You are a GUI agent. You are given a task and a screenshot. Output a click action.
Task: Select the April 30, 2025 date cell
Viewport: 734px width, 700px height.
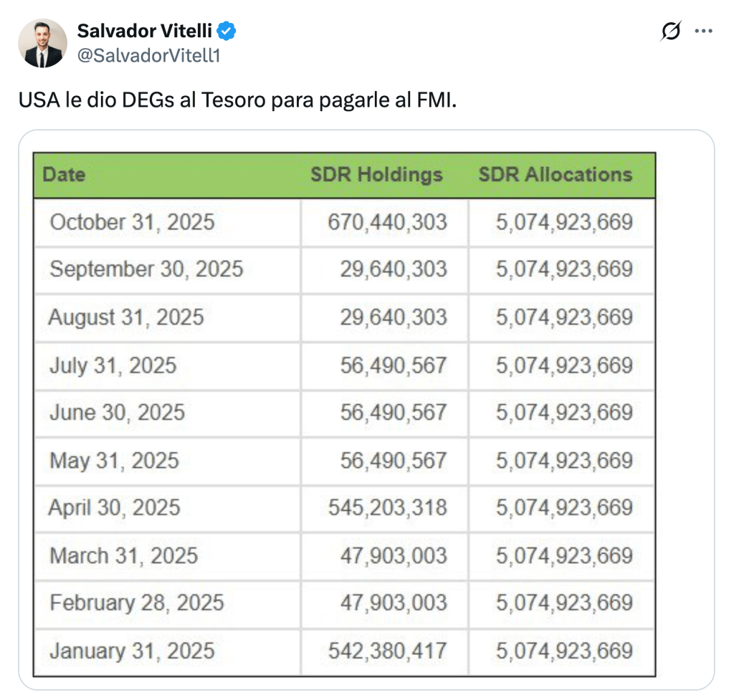(x=114, y=508)
